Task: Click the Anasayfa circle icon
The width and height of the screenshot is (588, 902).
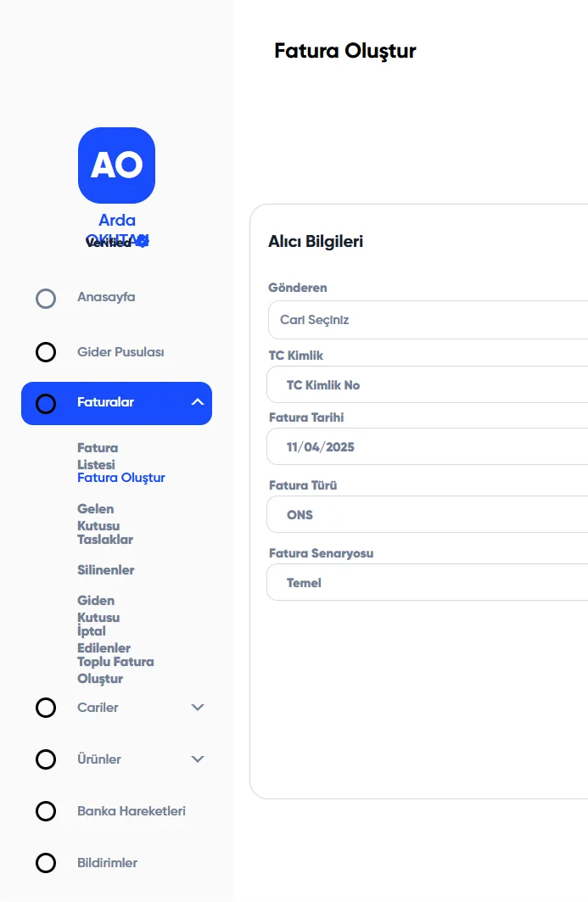Action: (x=46, y=299)
